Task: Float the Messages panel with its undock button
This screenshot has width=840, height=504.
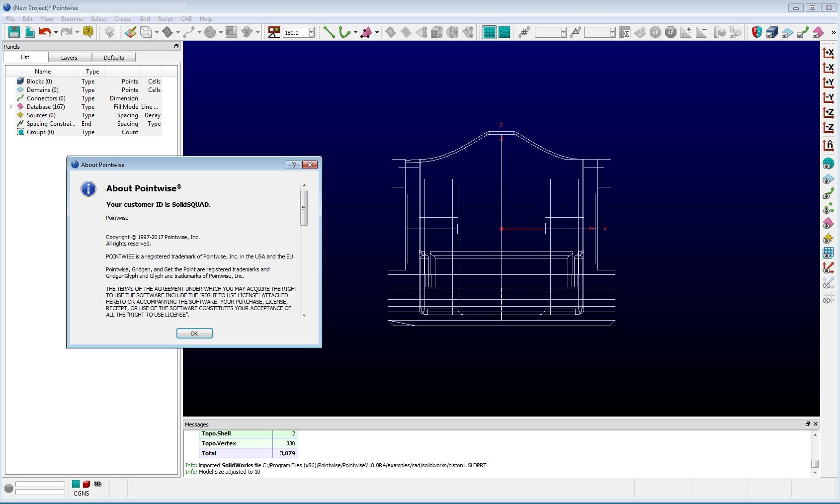Action: [808, 424]
